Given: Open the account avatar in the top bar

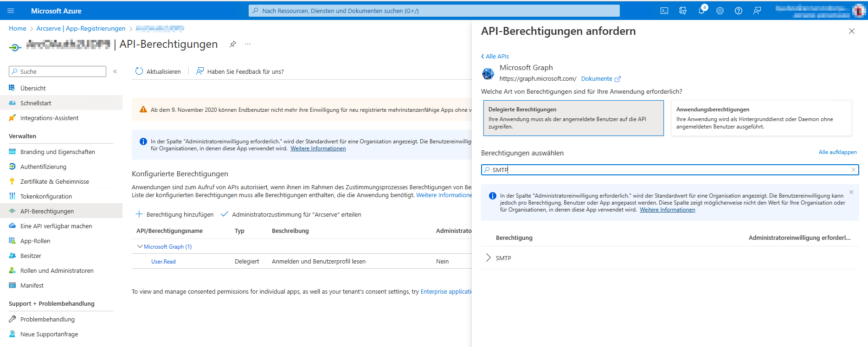Looking at the screenshot, I should [x=859, y=11].
